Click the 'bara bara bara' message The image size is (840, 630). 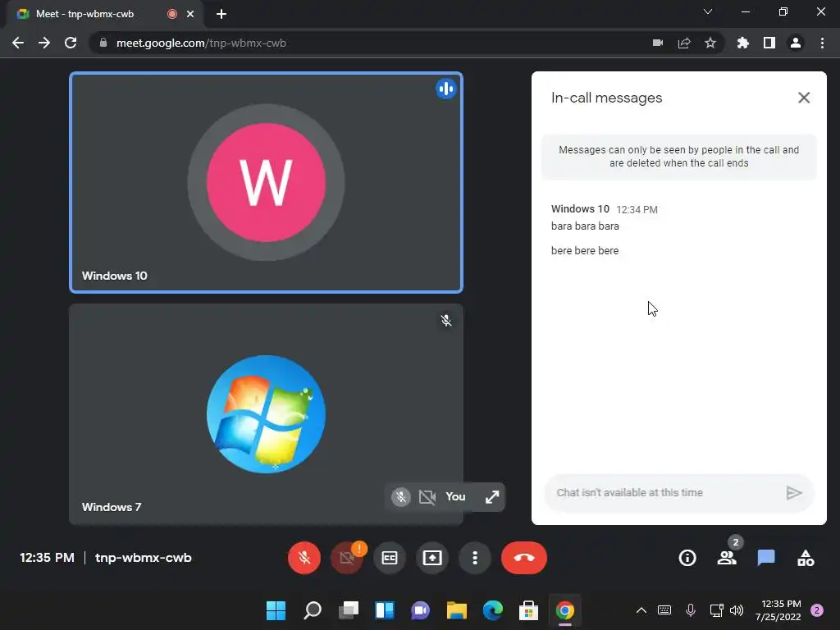(x=585, y=226)
